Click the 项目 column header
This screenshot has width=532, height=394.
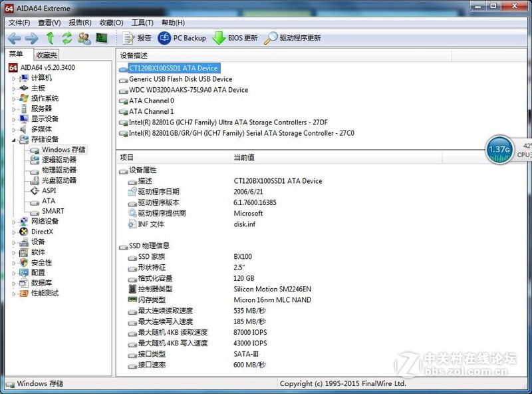pyautogui.click(x=173, y=157)
